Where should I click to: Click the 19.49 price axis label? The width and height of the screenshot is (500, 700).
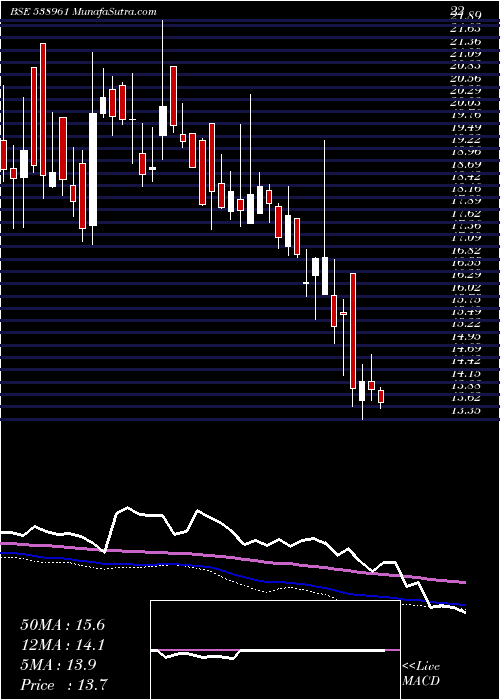tap(466, 128)
